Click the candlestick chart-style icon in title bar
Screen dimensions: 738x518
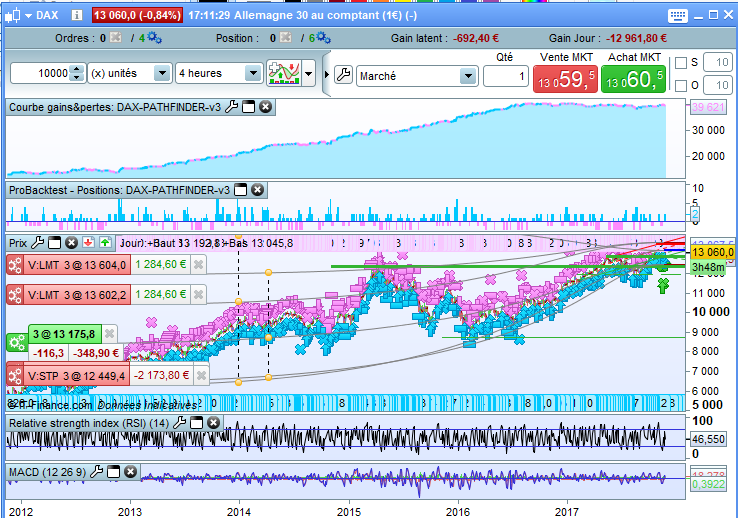13,16
